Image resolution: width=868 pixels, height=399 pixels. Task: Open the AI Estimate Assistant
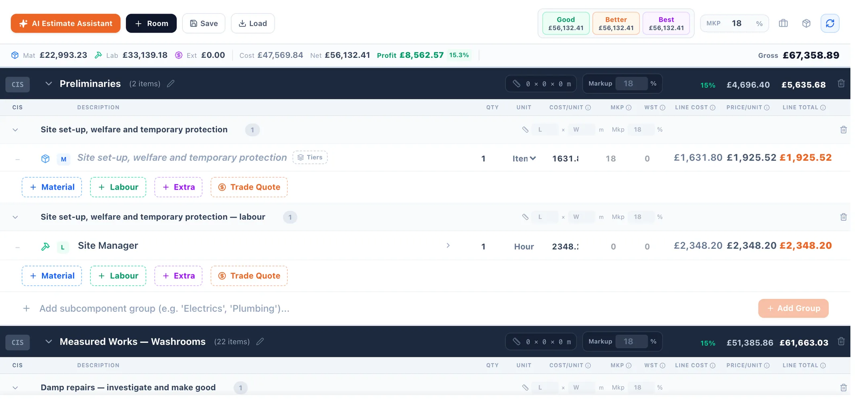coord(66,23)
